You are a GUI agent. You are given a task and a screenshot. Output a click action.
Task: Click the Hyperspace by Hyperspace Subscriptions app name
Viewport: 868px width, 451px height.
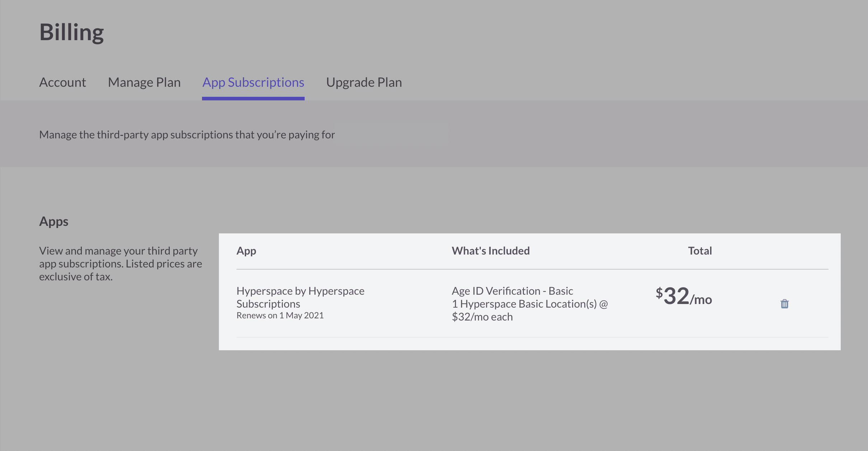point(300,291)
